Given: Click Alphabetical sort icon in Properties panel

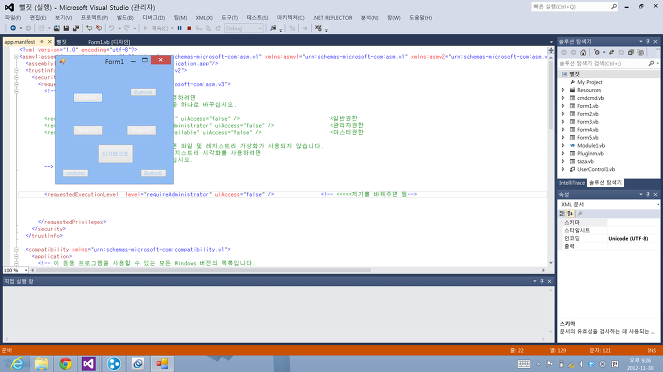Looking at the screenshot, I should 570,213.
